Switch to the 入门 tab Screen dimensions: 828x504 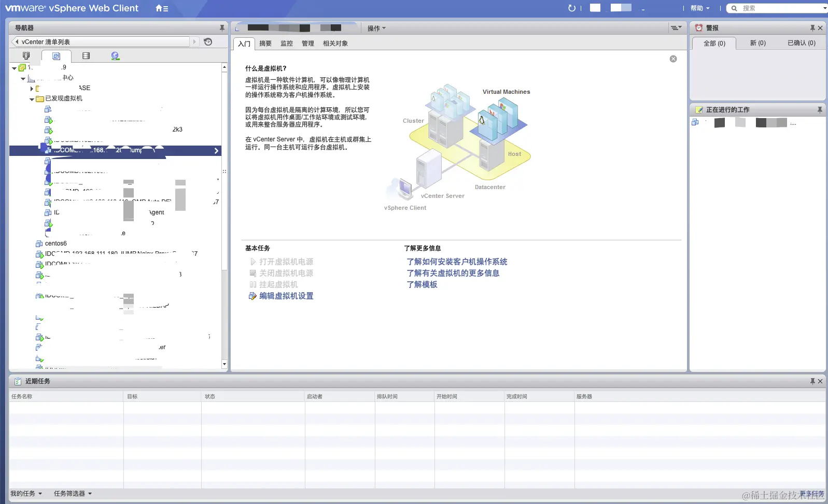(x=244, y=44)
